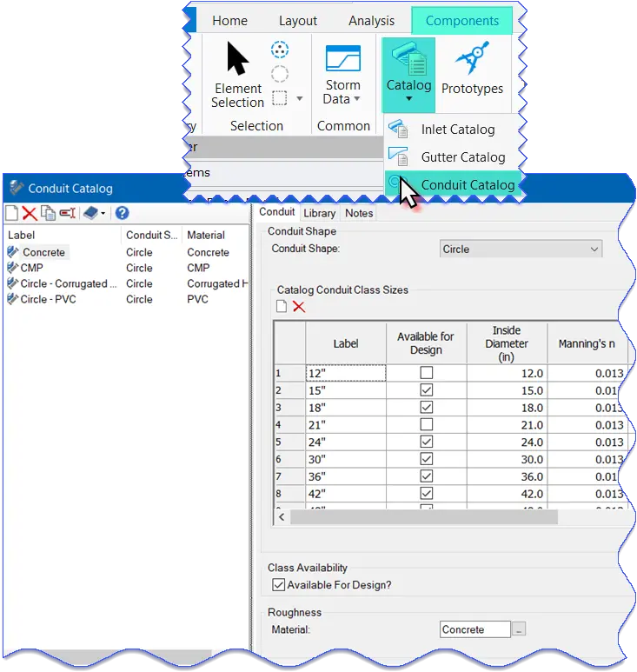Select the Conduit tab

click(x=276, y=212)
